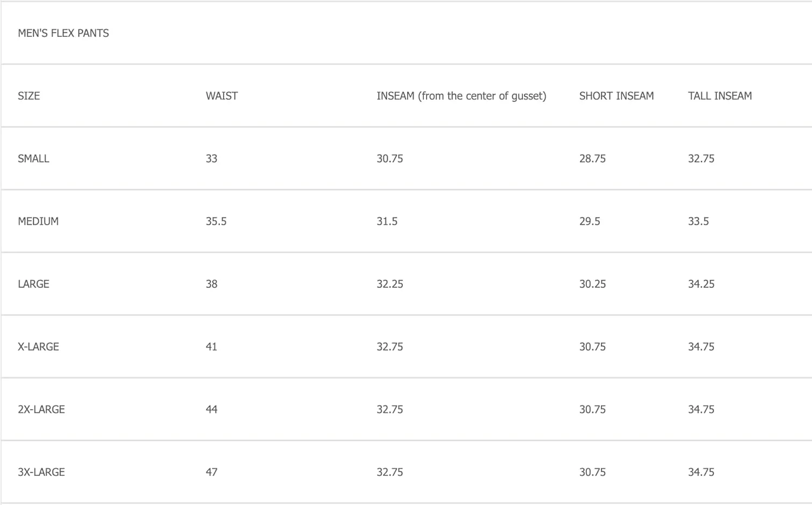This screenshot has width=812, height=505.
Task: Click the MEDIUM size row label
Action: coord(38,221)
